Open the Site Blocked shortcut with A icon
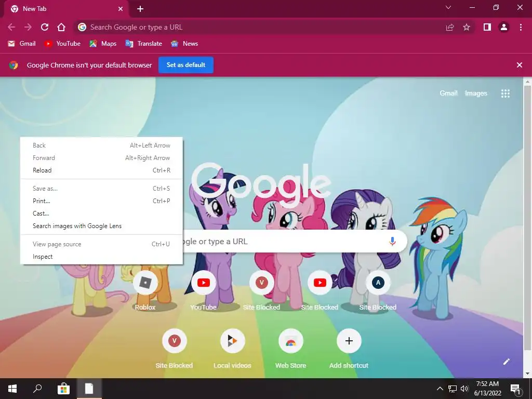Viewport: 532px width, 399px height. coord(378,291)
